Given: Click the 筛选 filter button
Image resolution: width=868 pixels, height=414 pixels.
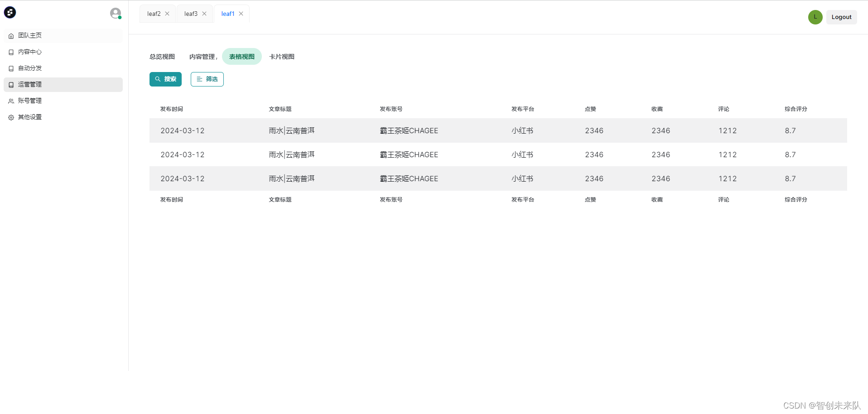Looking at the screenshot, I should point(207,79).
